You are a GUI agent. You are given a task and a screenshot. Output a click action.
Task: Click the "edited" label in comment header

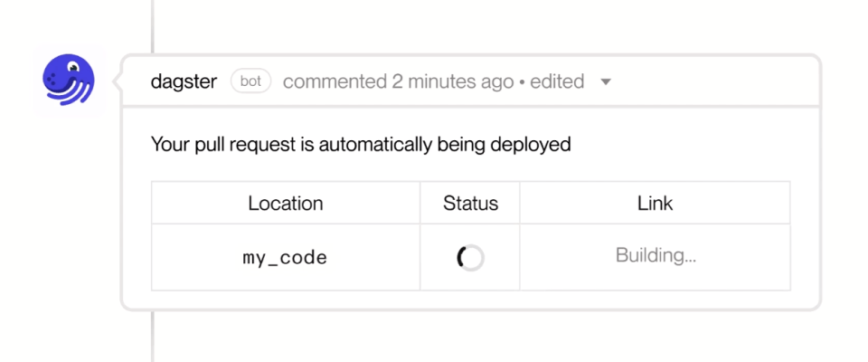557,81
